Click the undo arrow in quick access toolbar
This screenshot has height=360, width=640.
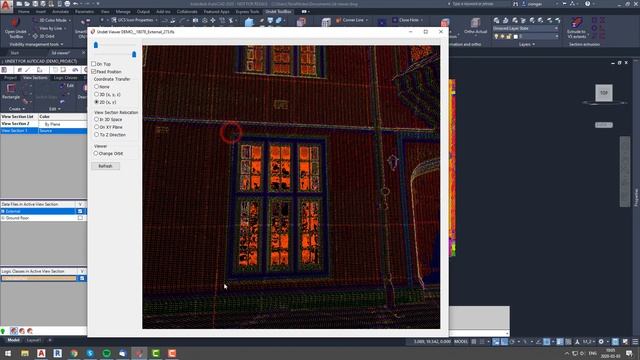coord(75,4)
